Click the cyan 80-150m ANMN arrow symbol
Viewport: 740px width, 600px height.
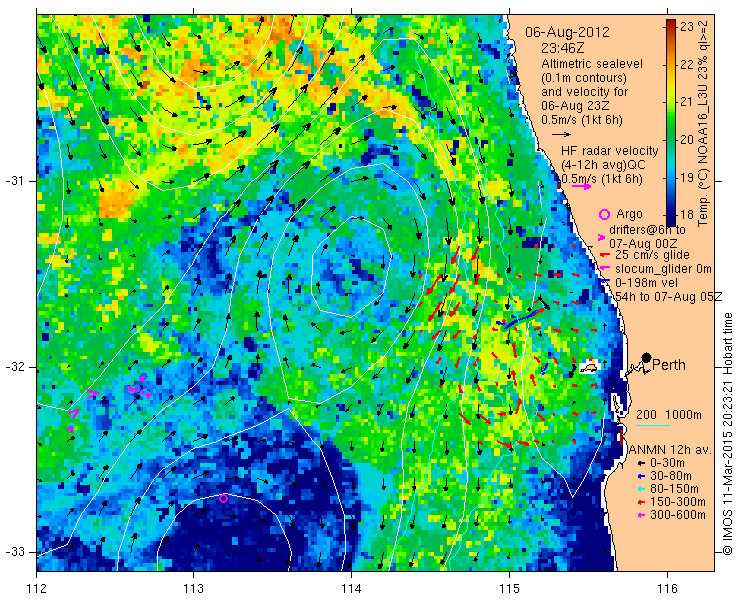[641, 489]
